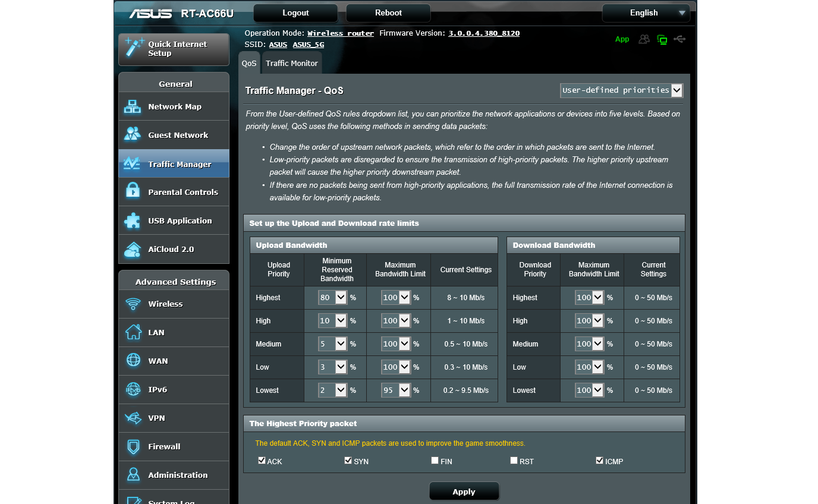
Task: Enable the RST packet checkbox
Action: click(x=514, y=461)
